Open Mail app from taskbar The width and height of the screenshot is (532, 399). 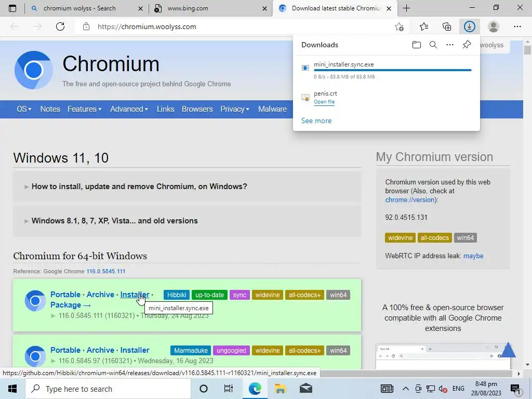coord(305,389)
